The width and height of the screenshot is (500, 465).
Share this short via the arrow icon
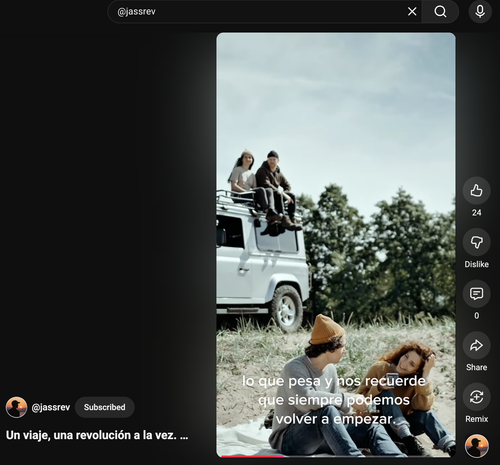pyautogui.click(x=476, y=345)
